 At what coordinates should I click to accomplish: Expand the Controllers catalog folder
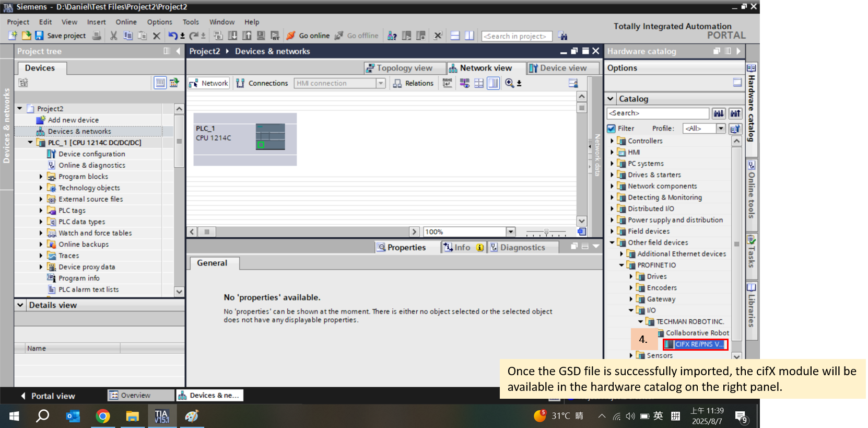tap(612, 141)
